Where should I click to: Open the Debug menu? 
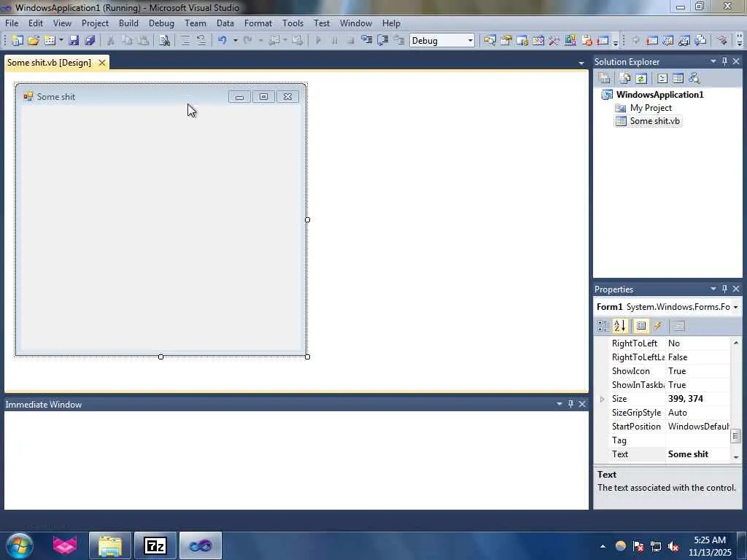(x=161, y=23)
